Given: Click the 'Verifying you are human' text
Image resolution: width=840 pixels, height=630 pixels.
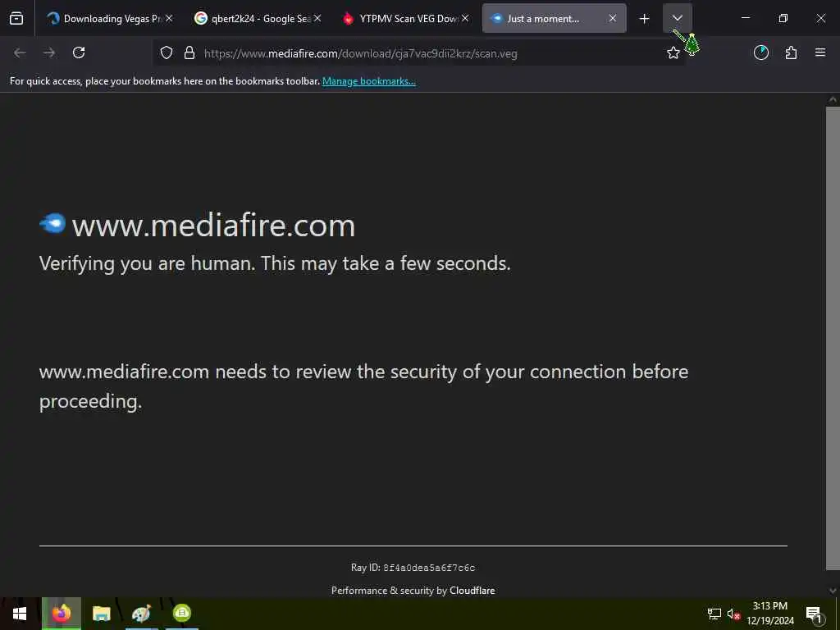Looking at the screenshot, I should (x=275, y=263).
